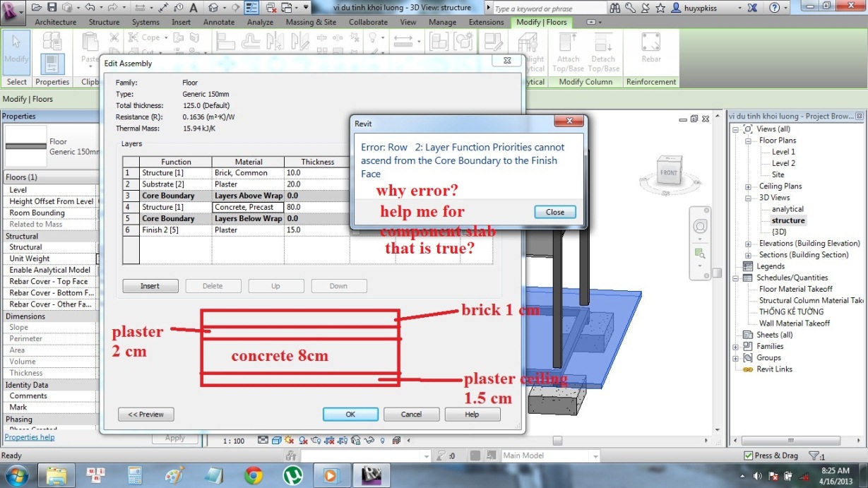The height and width of the screenshot is (488, 868).
Task: Open the Annotate ribbon tab
Action: (x=219, y=22)
